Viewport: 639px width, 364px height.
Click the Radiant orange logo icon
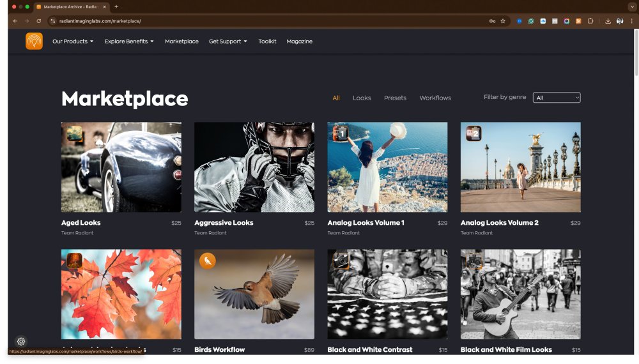pos(34,41)
